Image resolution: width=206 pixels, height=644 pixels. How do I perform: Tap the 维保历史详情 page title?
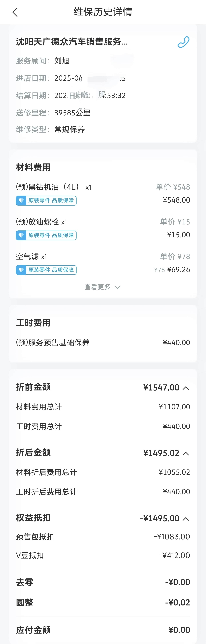(103, 12)
